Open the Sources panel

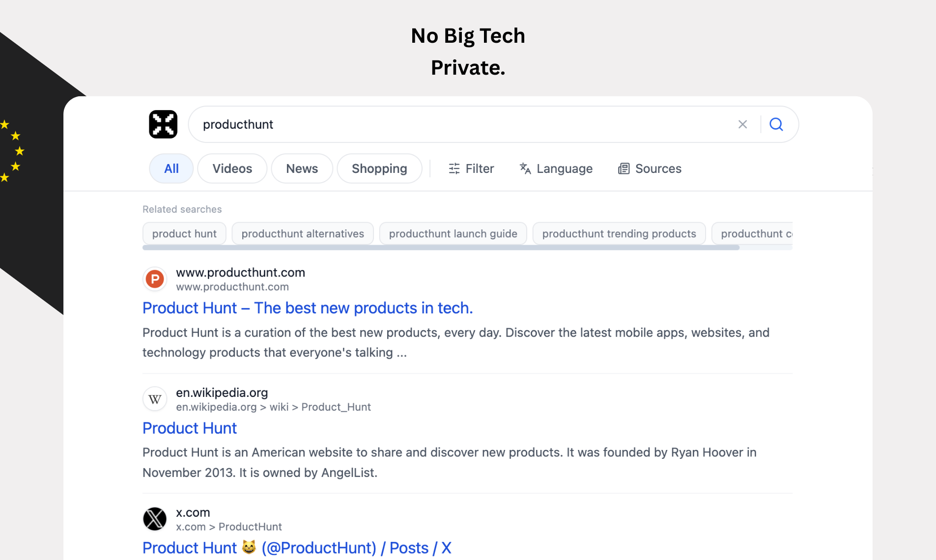(x=649, y=168)
